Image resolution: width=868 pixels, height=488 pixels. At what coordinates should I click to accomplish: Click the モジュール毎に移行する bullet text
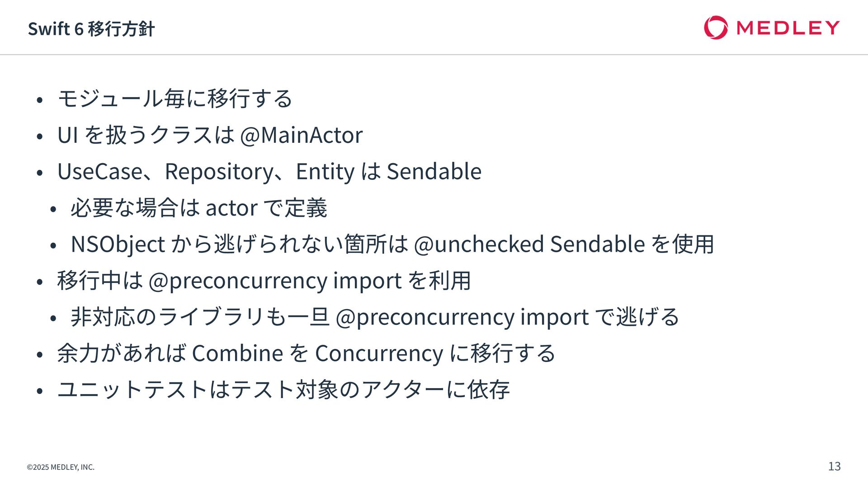[x=175, y=99]
